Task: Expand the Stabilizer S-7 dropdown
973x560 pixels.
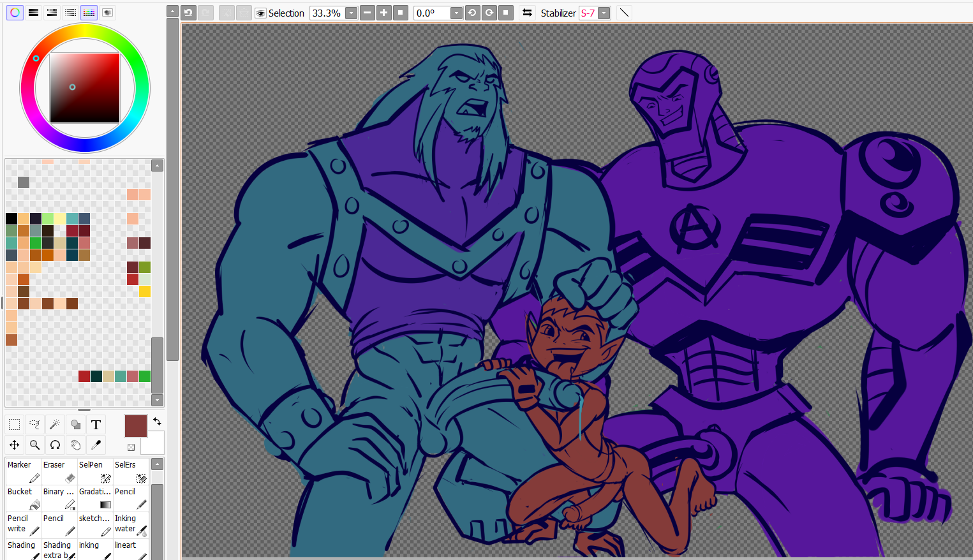Action: click(604, 13)
